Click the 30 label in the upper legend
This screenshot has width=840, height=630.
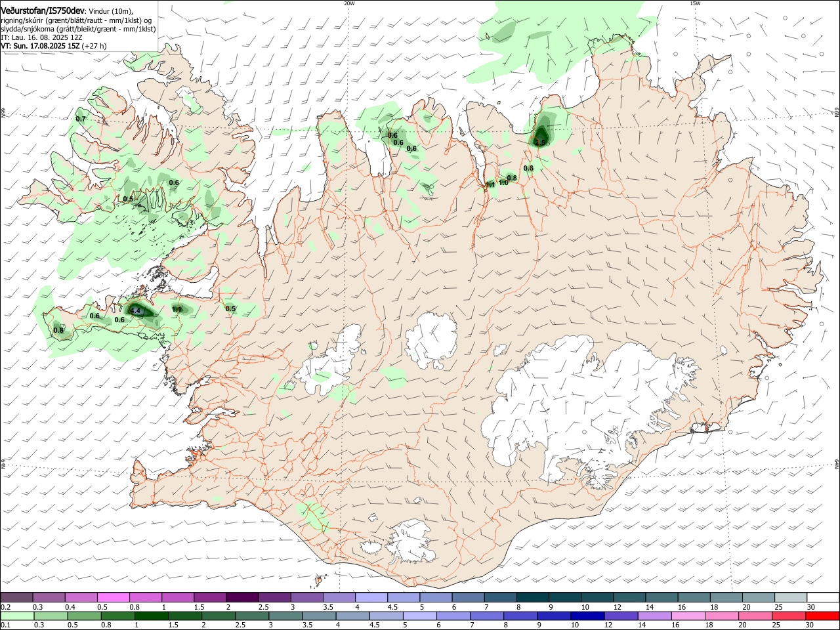point(810,607)
